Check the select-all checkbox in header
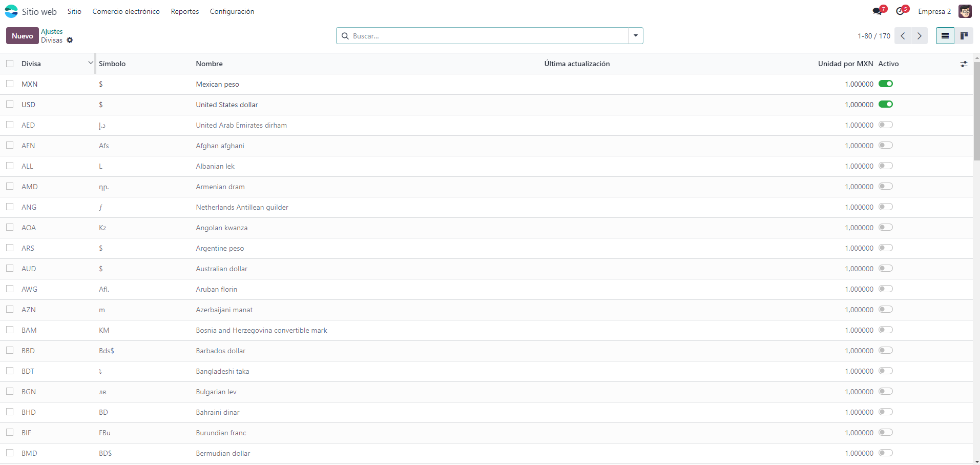The width and height of the screenshot is (980, 465). coord(10,64)
